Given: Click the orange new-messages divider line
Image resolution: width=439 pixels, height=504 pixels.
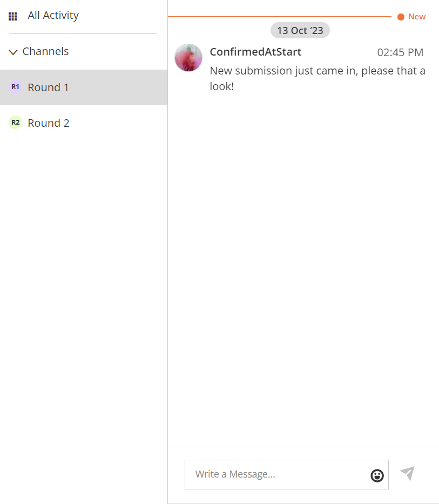Looking at the screenshot, I should tap(280, 16).
